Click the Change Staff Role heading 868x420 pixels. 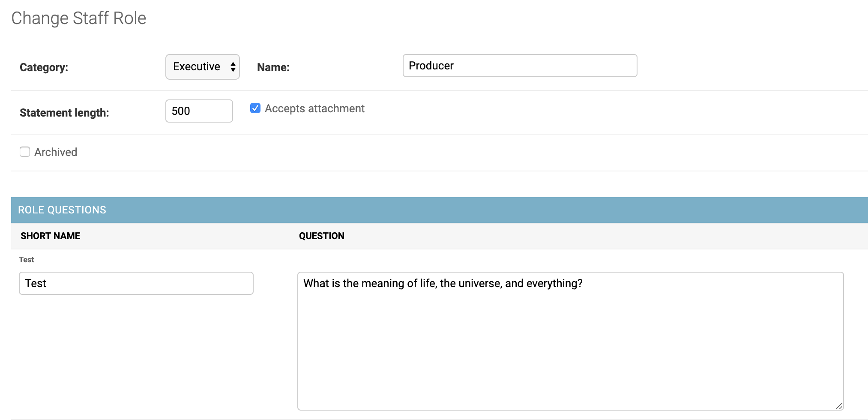[x=79, y=18]
